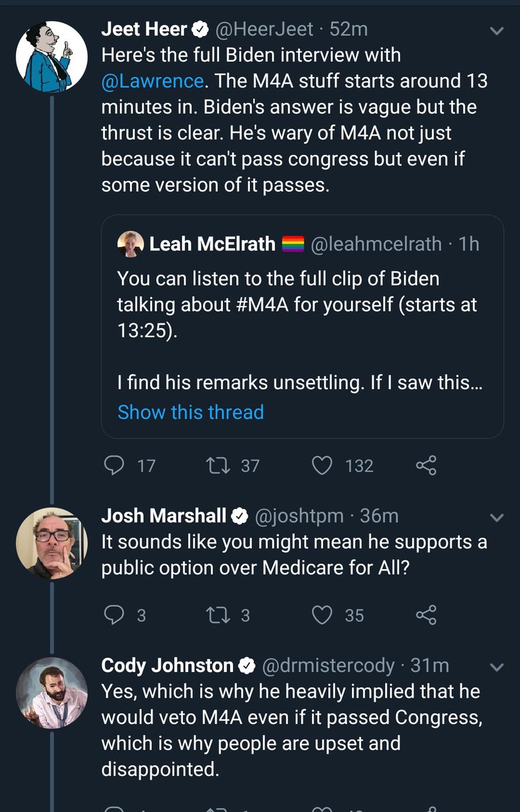View Josh Marshall's profile avatar
The height and width of the screenshot is (812, 520).
52,543
